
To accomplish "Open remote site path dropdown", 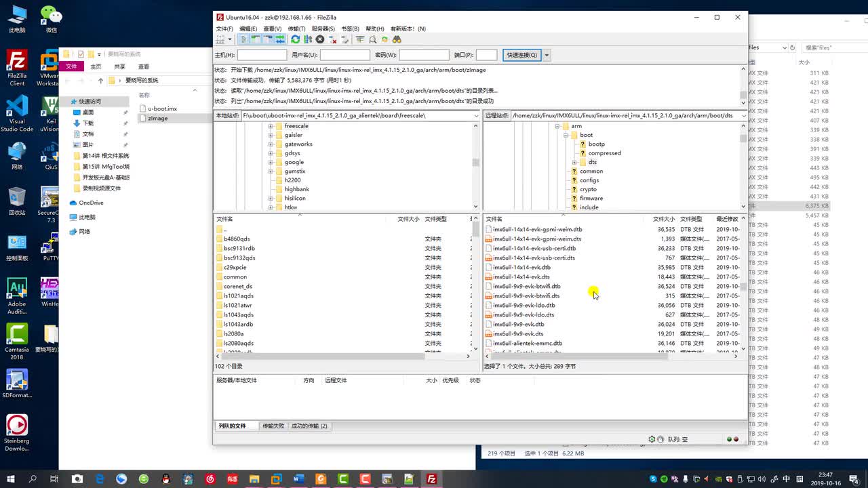I will 743,116.
